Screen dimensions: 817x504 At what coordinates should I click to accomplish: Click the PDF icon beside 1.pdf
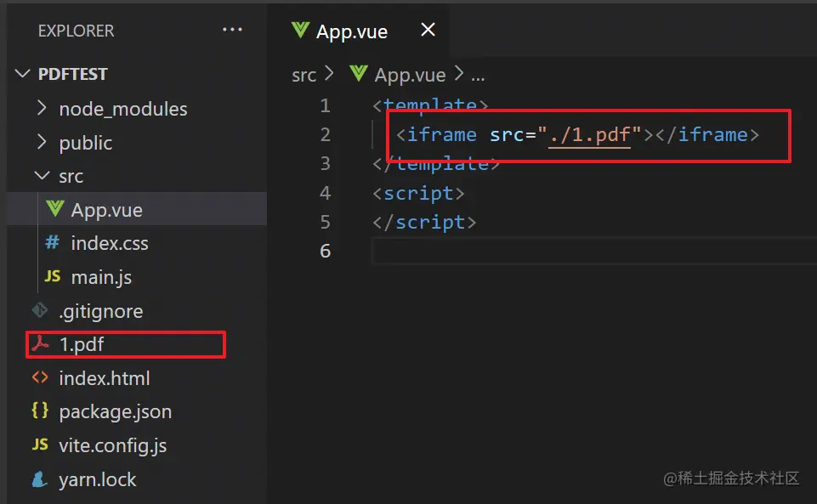pyautogui.click(x=40, y=344)
